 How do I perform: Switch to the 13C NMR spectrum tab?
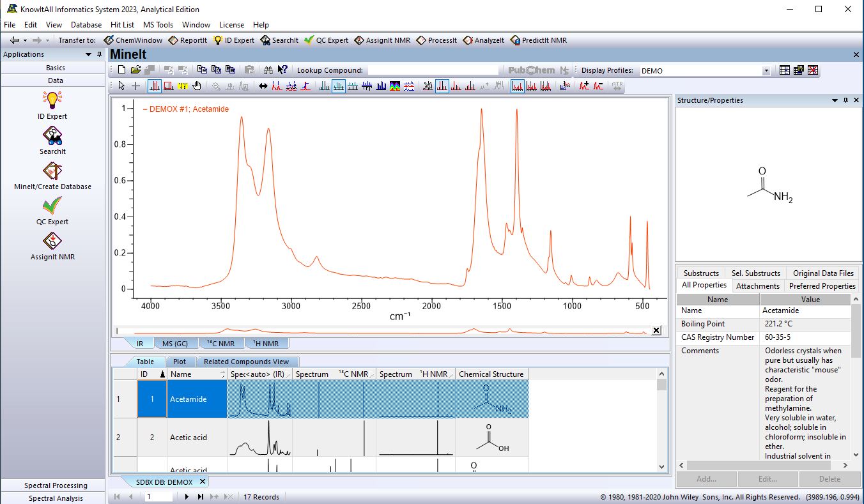coord(220,344)
